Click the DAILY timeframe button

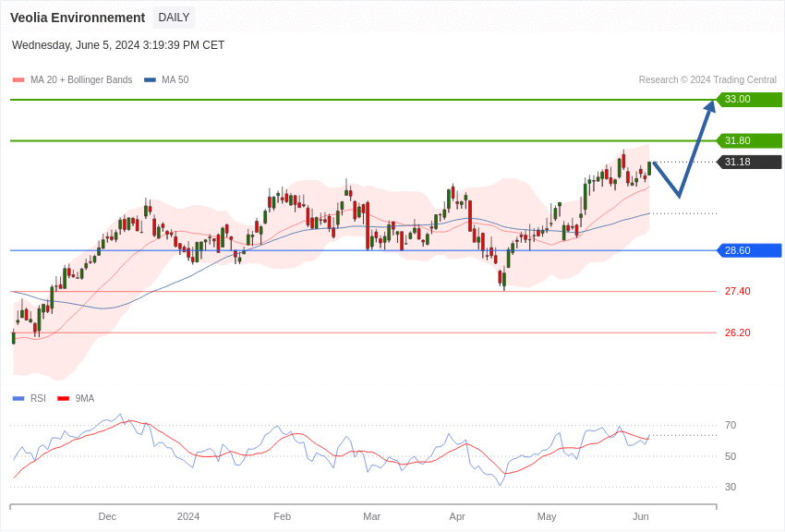pos(174,18)
